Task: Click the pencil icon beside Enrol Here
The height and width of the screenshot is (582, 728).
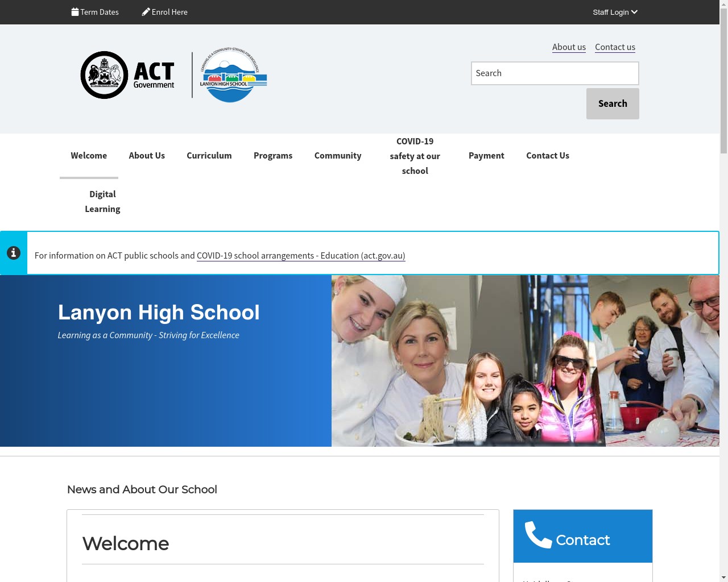Action: 145,11
